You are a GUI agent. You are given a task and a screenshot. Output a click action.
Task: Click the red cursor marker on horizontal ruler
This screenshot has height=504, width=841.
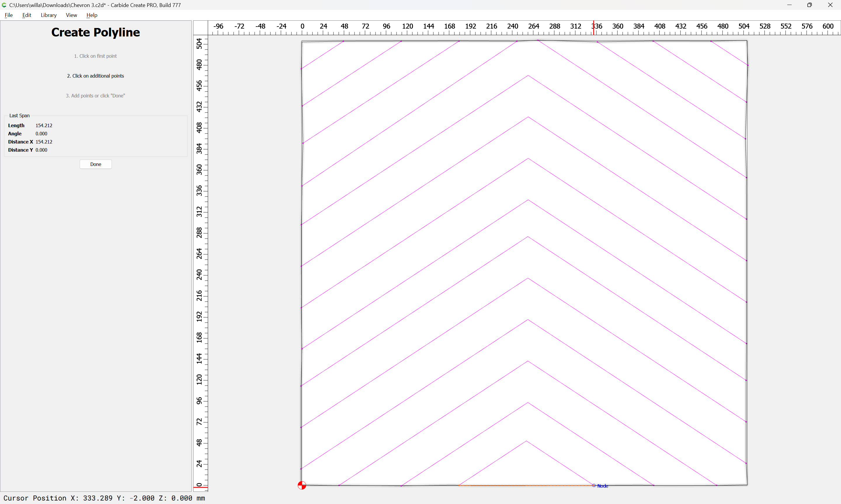click(x=594, y=28)
